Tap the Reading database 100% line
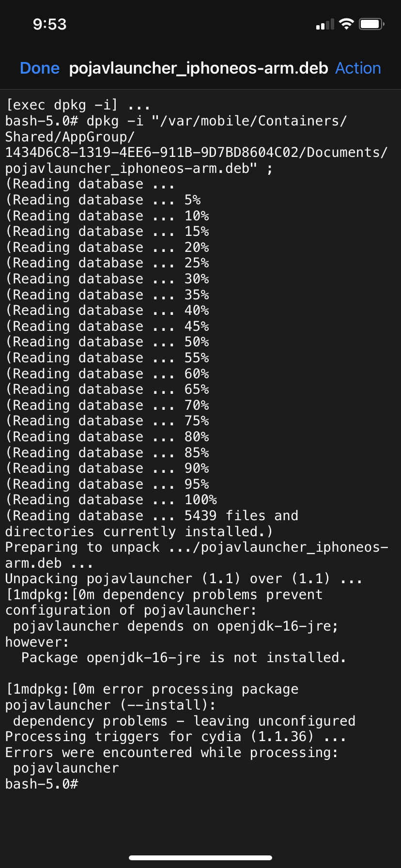 pyautogui.click(x=110, y=499)
